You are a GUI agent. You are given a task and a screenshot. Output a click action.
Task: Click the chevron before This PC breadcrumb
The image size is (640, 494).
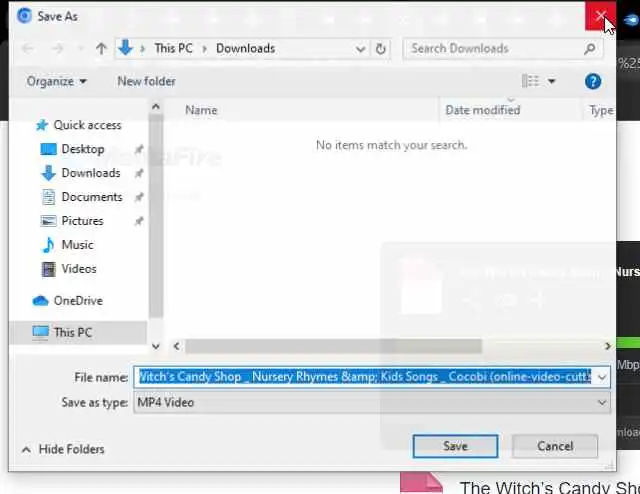tap(142, 49)
